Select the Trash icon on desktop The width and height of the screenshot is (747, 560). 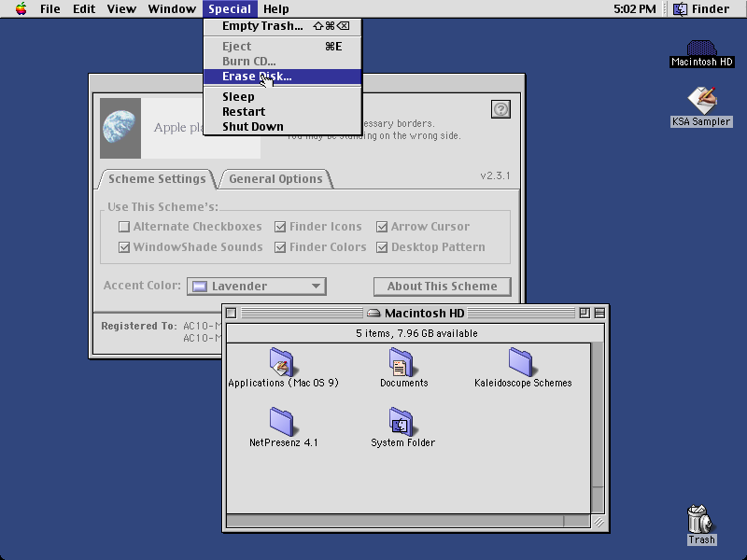(x=699, y=519)
